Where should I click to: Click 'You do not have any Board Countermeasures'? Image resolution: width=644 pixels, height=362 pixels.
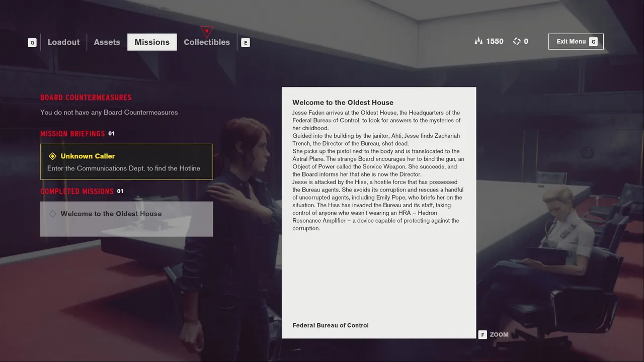pyautogui.click(x=109, y=112)
